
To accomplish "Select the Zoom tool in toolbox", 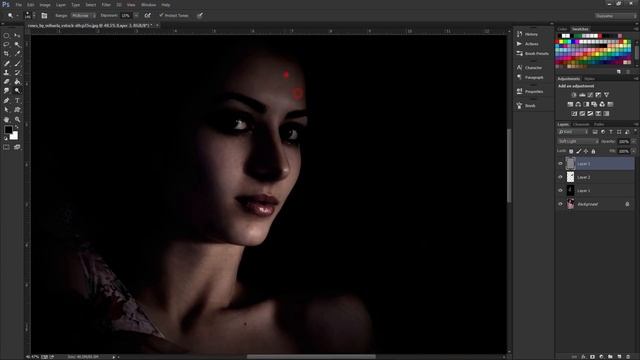I will click(17, 120).
